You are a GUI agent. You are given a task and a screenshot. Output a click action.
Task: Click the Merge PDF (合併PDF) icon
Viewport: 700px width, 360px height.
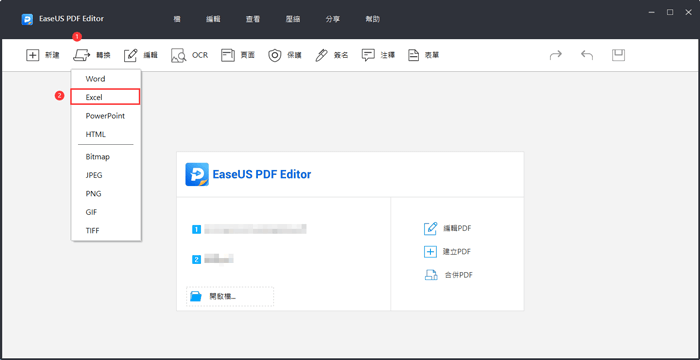pos(430,275)
